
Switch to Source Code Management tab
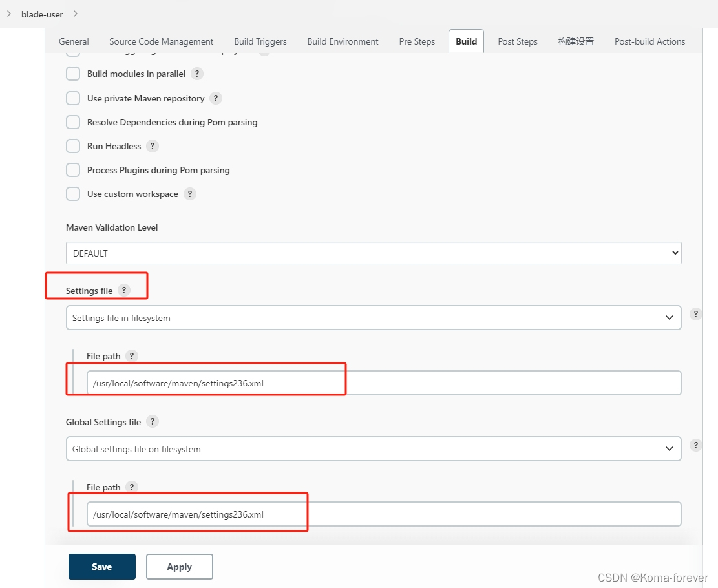(x=161, y=41)
